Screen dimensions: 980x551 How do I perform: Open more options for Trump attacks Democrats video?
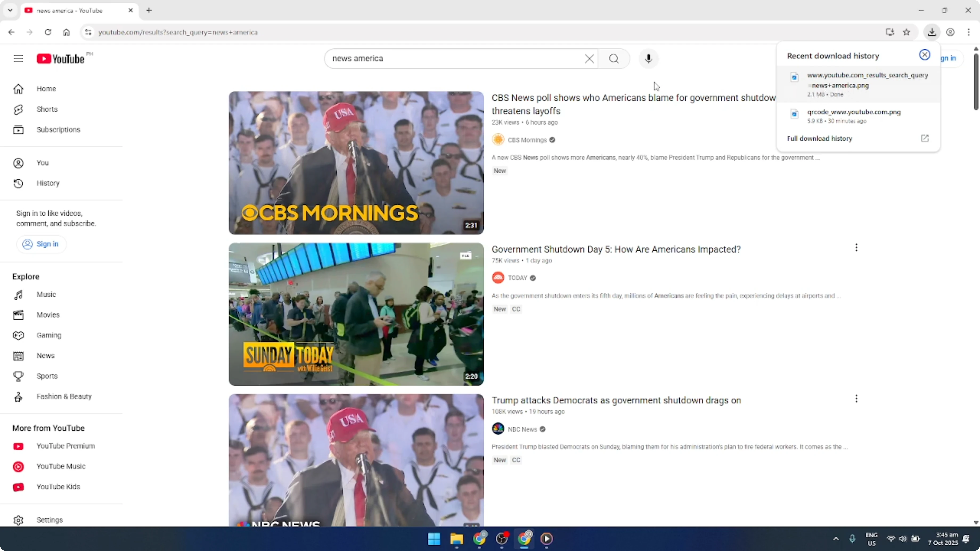pyautogui.click(x=856, y=399)
